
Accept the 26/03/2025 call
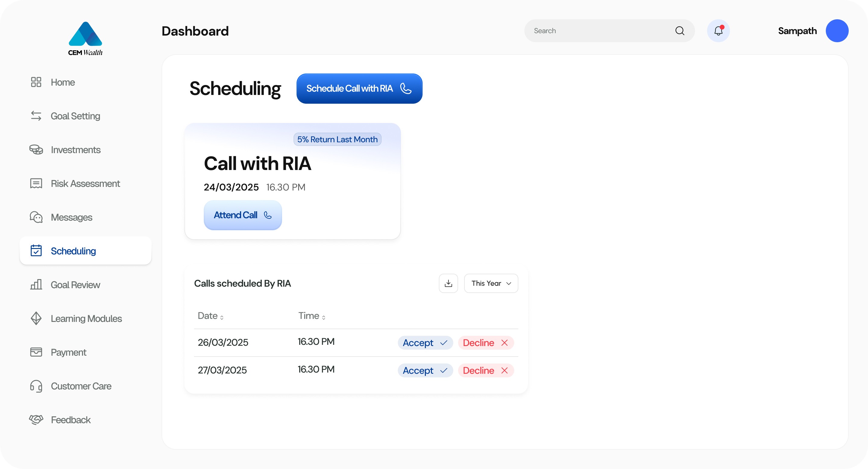[425, 343]
